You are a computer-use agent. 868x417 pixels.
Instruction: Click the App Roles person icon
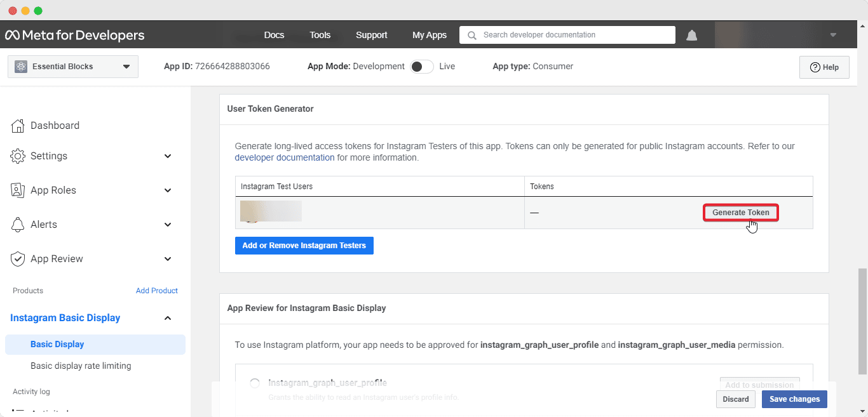pyautogui.click(x=18, y=190)
